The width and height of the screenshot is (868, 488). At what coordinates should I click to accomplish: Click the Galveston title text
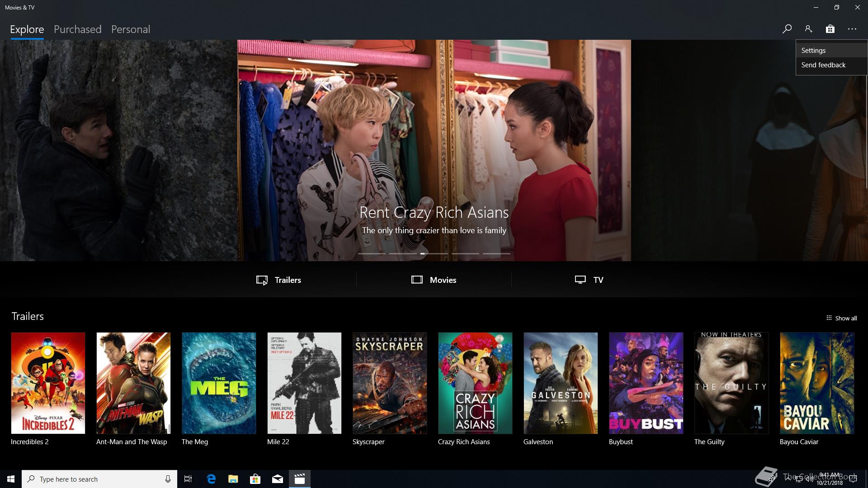click(538, 442)
